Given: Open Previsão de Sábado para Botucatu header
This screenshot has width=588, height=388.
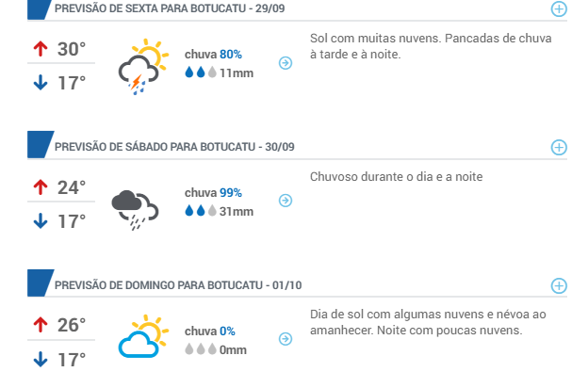Looking at the screenshot, I should 174,147.
